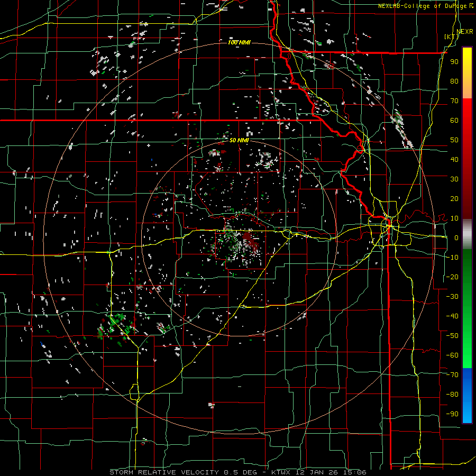Pick the gray zero-velocity segment of the scale
476x476 pixels.
tap(467, 234)
